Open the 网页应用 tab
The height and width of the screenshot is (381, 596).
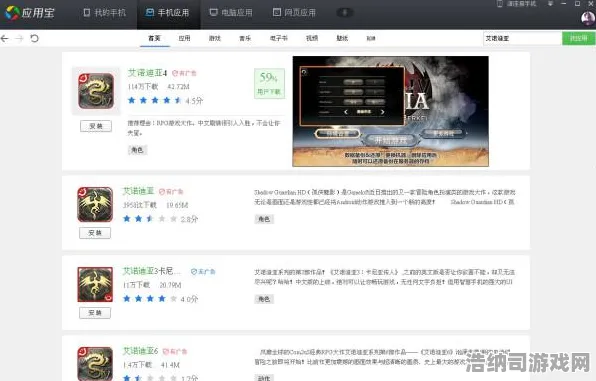(294, 13)
